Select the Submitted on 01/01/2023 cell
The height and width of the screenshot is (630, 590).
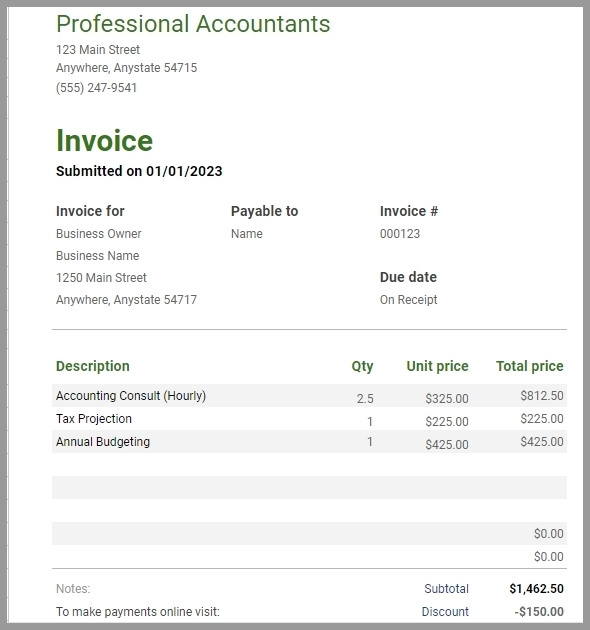pyautogui.click(x=139, y=171)
